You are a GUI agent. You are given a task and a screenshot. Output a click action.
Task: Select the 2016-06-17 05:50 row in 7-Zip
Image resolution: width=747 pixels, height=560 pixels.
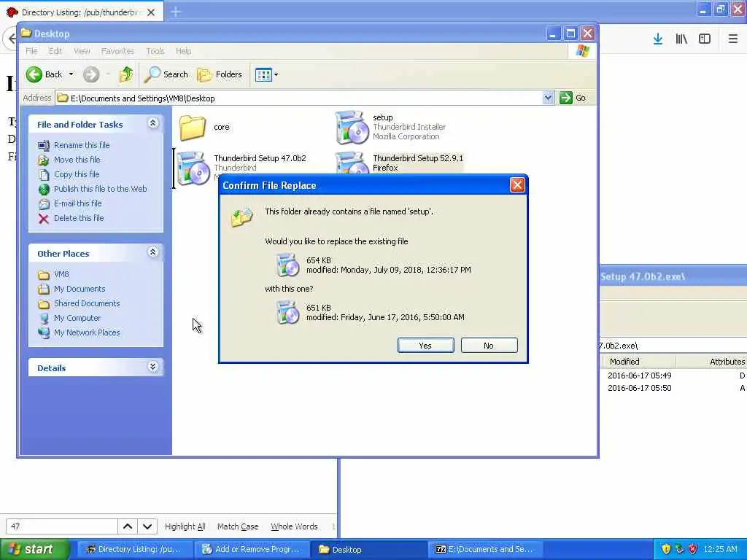point(675,388)
